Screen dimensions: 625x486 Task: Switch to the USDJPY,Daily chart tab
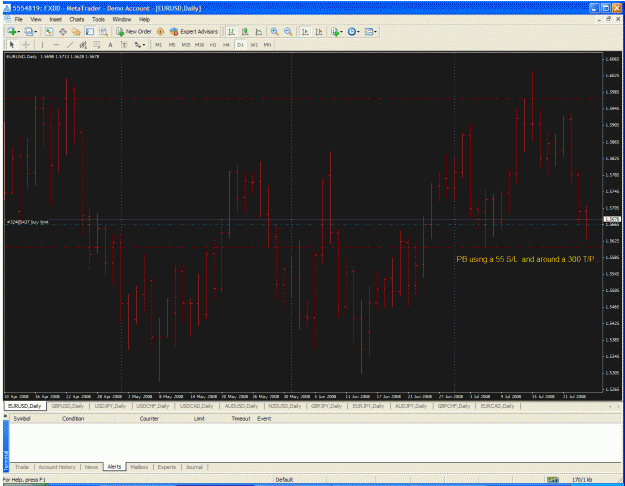tap(110, 406)
